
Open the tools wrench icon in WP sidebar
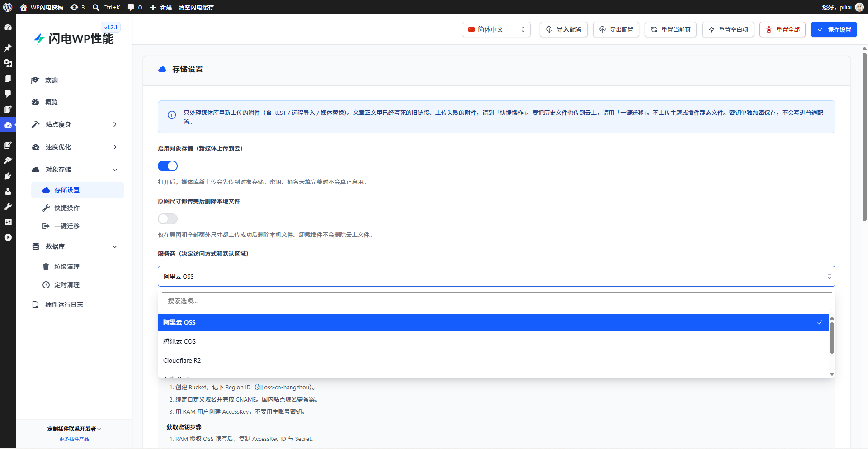(8, 207)
